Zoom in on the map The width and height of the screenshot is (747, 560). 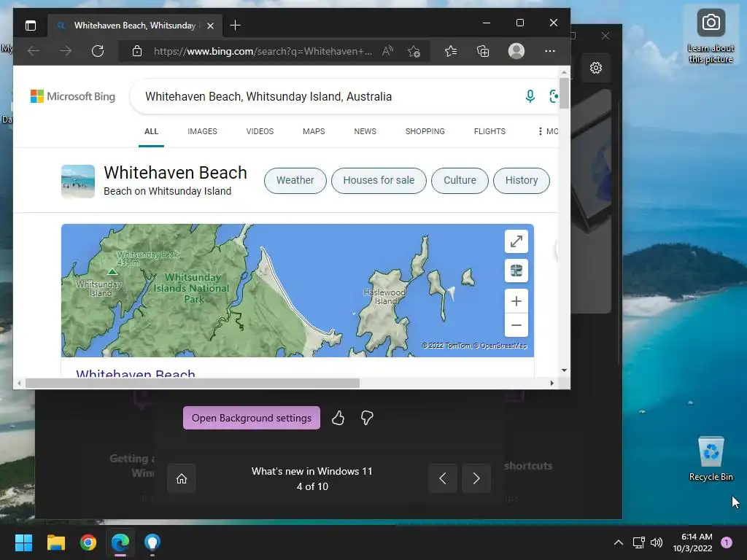[x=516, y=301]
